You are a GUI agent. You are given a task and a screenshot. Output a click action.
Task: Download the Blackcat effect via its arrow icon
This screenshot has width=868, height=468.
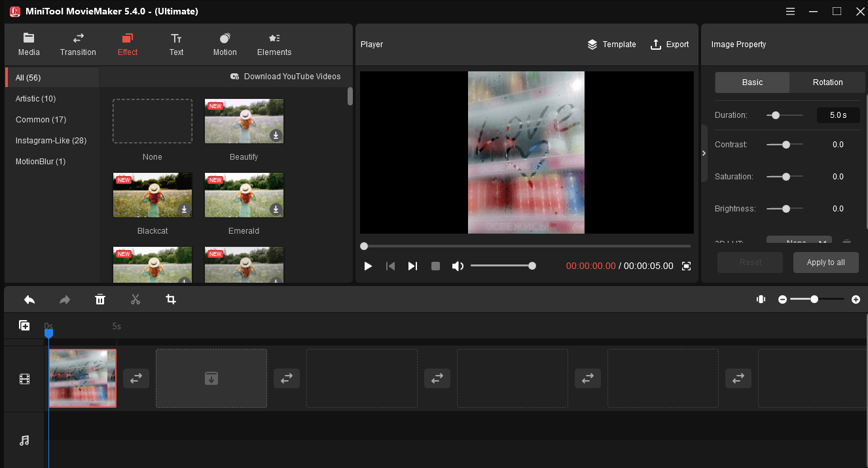tap(185, 209)
